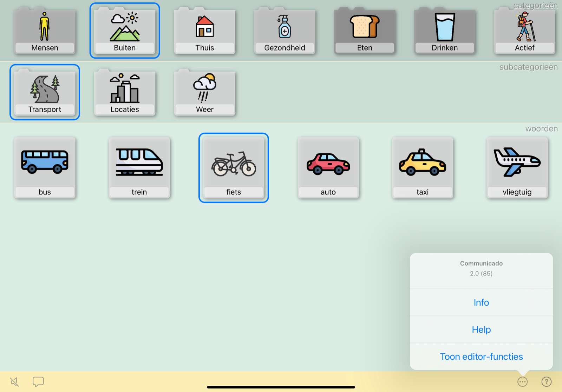Viewport: 562px width, 392px height.
Task: Open the Gezondheid category folder
Action: 285,31
